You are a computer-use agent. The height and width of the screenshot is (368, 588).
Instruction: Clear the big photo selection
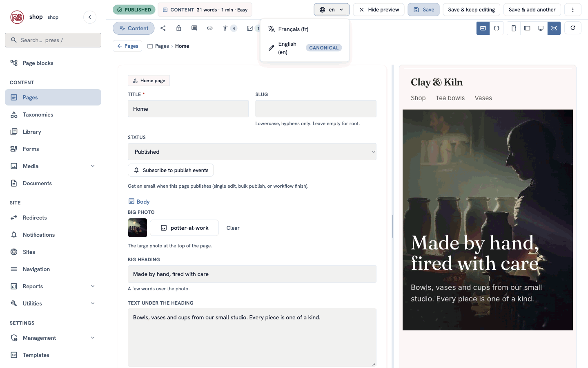click(233, 228)
